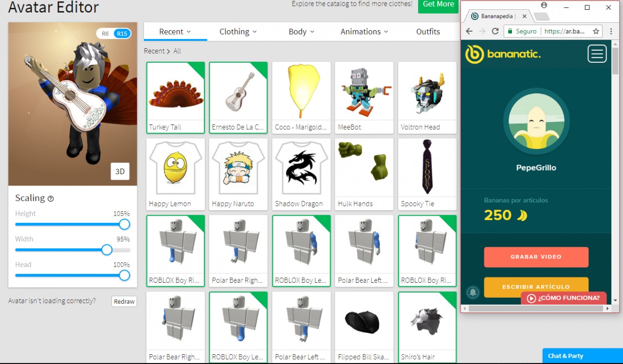Click the green Get More button
The width and height of the screenshot is (623, 364).
pos(438,5)
